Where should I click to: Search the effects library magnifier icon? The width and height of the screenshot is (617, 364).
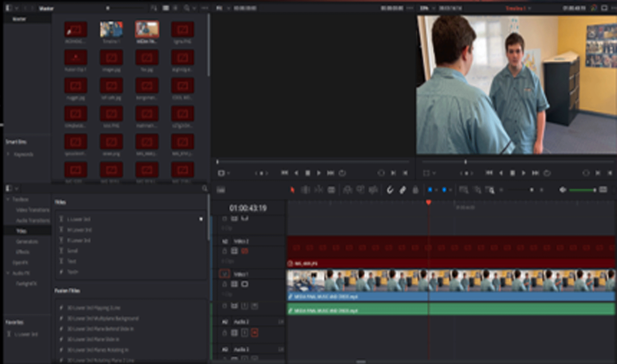click(205, 188)
